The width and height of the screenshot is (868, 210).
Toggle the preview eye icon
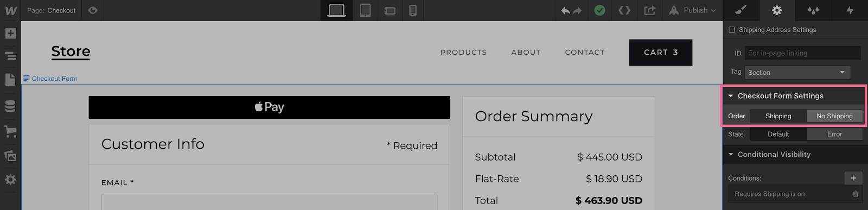point(93,10)
